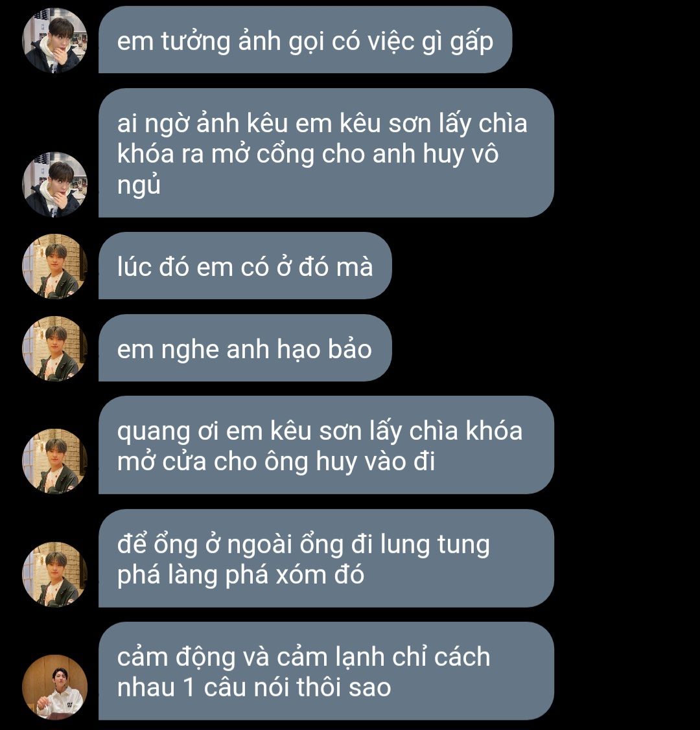
Task: Click the words 'thôi sao' in the last message
Action: pyautogui.click(x=344, y=688)
